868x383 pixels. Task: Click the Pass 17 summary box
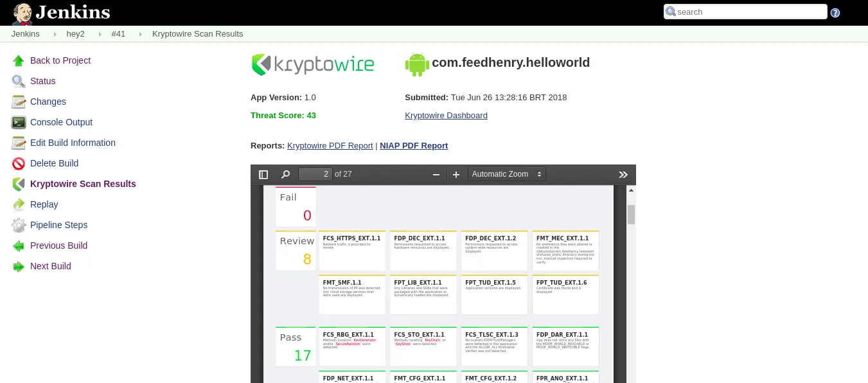(296, 347)
